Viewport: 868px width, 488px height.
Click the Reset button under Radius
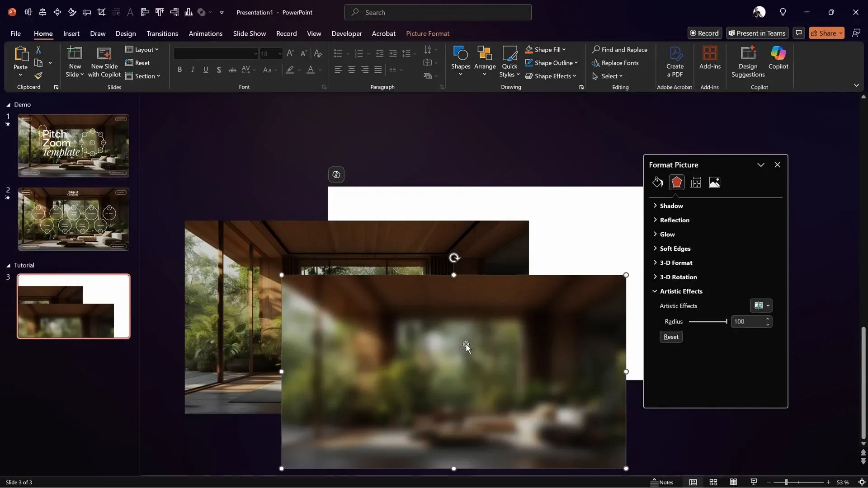(x=671, y=337)
